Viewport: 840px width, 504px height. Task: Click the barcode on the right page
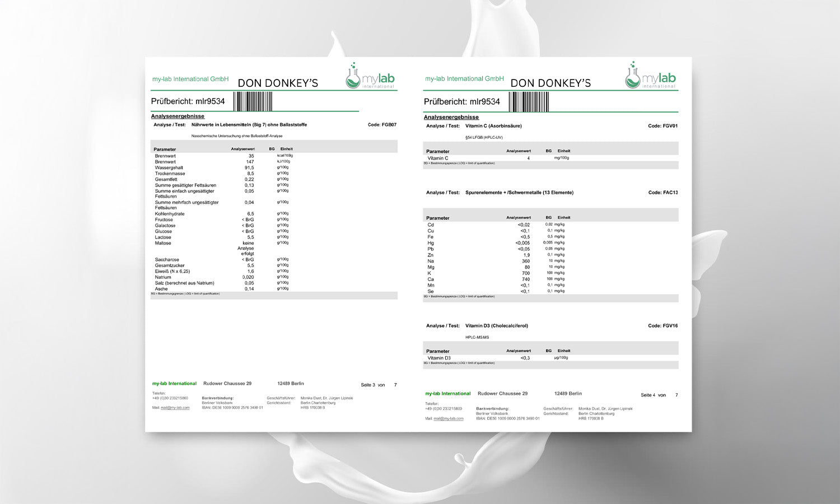[x=529, y=102]
